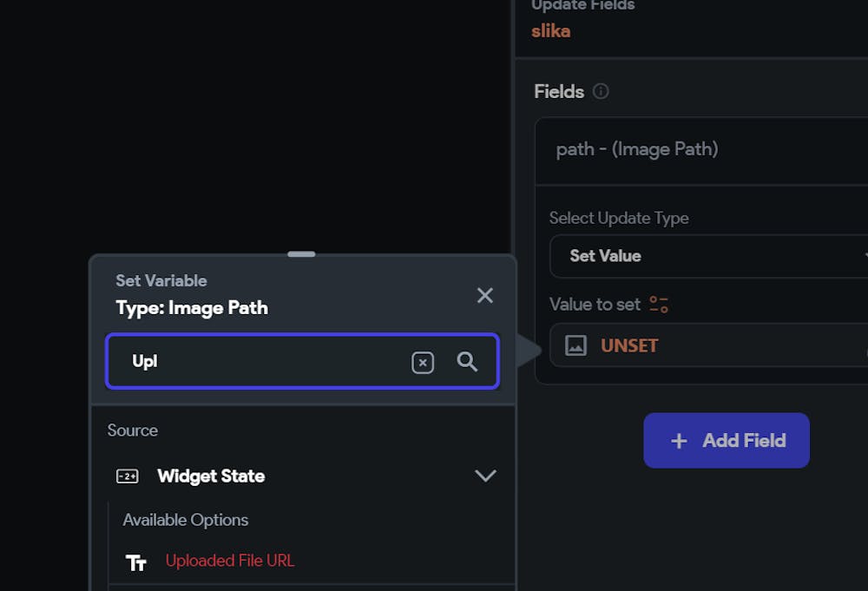Image resolution: width=868 pixels, height=591 pixels.
Task: Select the Uploaded File URL option
Action: coord(230,562)
